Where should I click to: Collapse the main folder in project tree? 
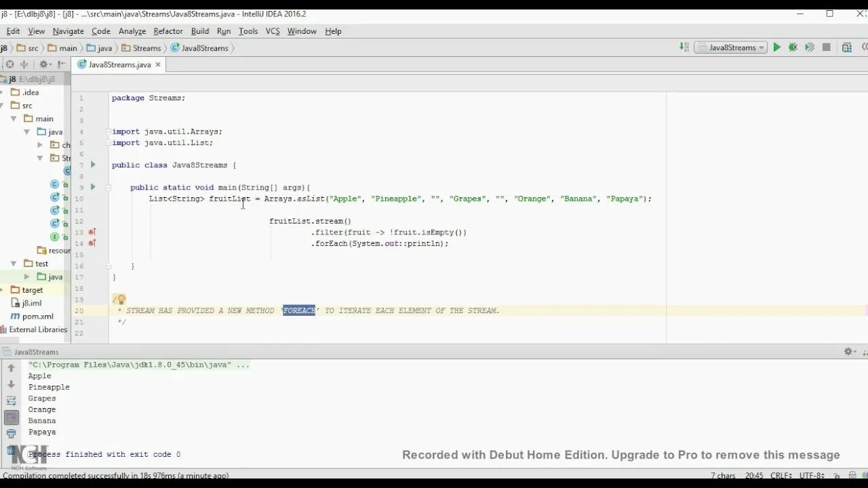(14, 119)
